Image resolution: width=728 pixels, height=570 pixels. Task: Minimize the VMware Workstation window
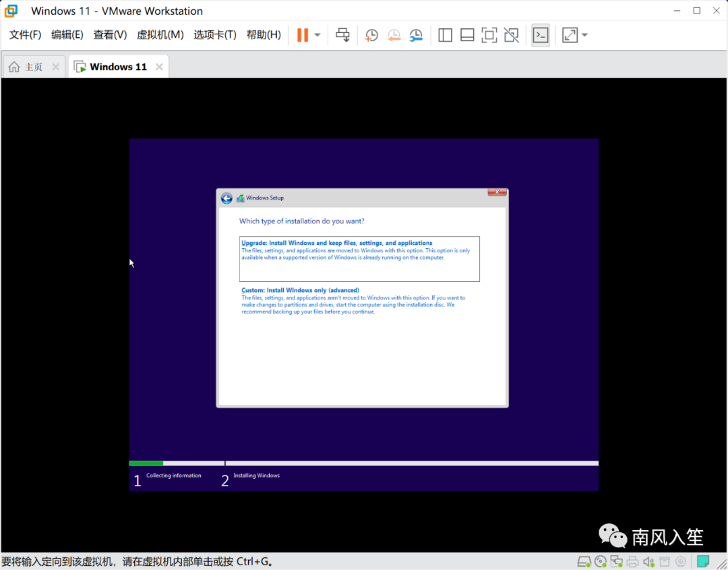[677, 11]
